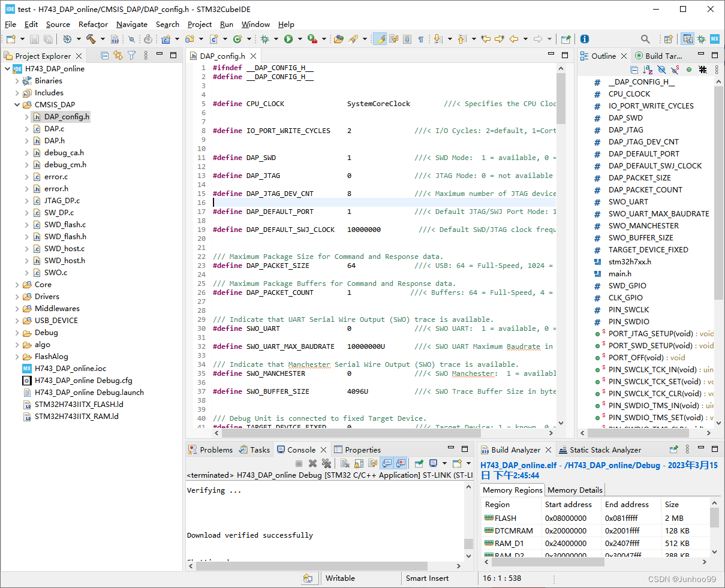
Task: Start debugging with the green bug icon
Action: [x=264, y=39]
